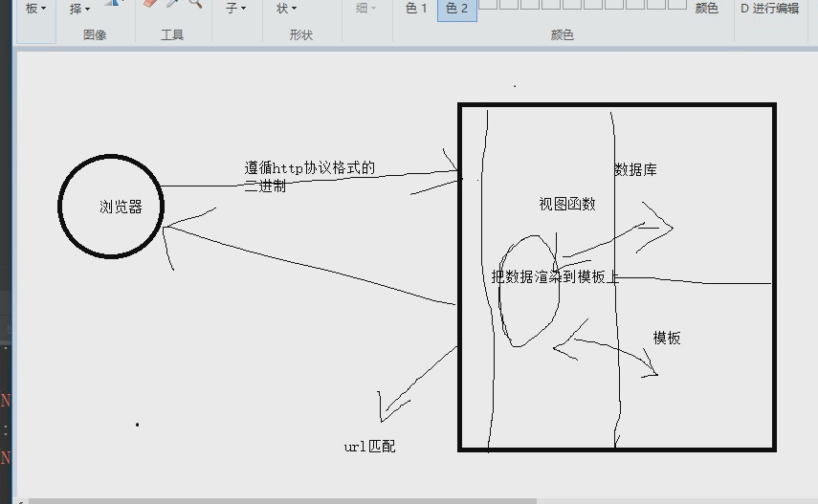Click the '工具' ribbon group label
This screenshot has width=818, height=504.
tap(171, 35)
